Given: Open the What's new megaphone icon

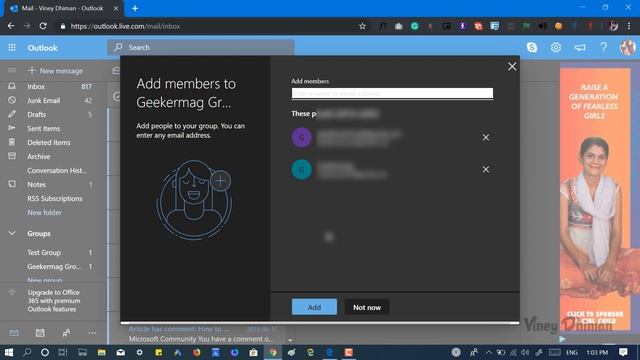Looking at the screenshot, I should pos(580,47).
